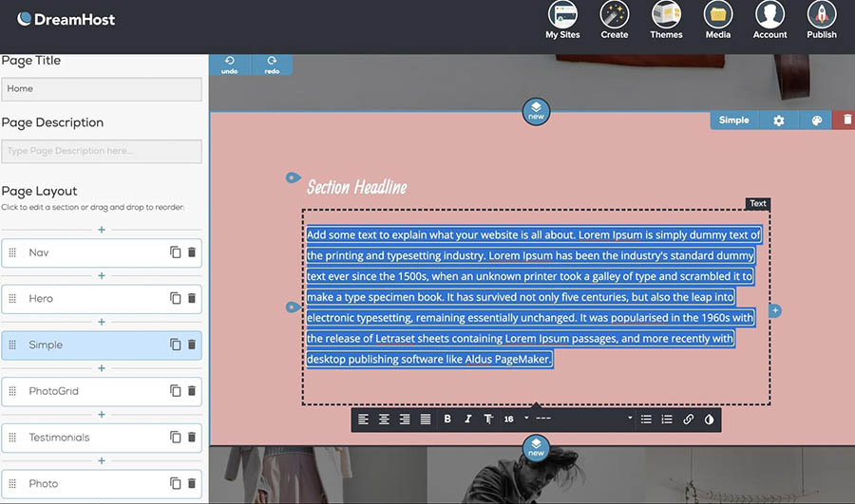855x504 pixels.
Task: Open the Media library icon
Action: tap(717, 20)
